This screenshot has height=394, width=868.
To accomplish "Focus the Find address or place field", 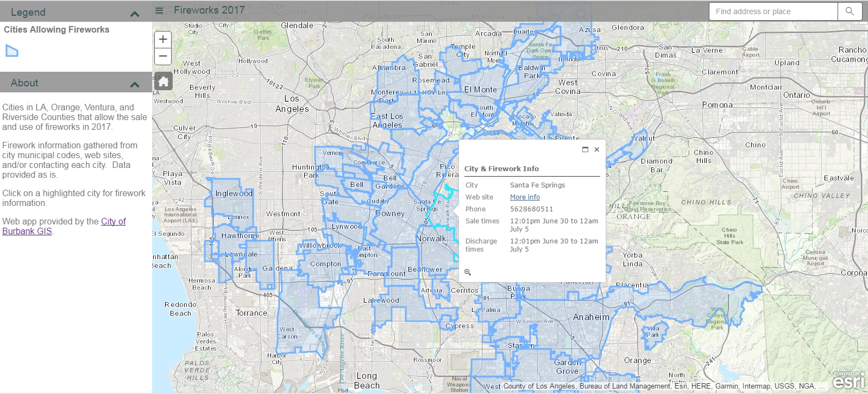I will [773, 11].
